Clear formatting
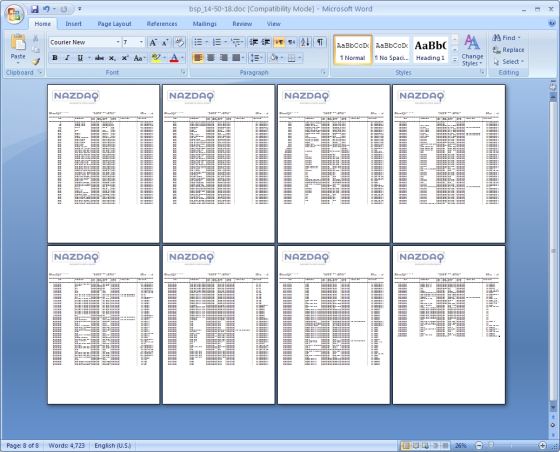Screen dimensions: 560x452 coord(179,42)
